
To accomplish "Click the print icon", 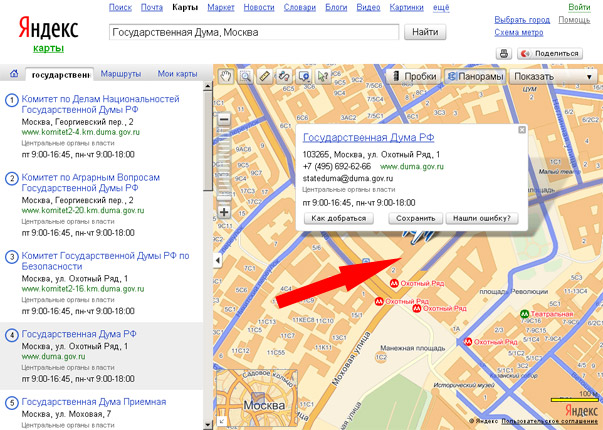I will point(505,54).
